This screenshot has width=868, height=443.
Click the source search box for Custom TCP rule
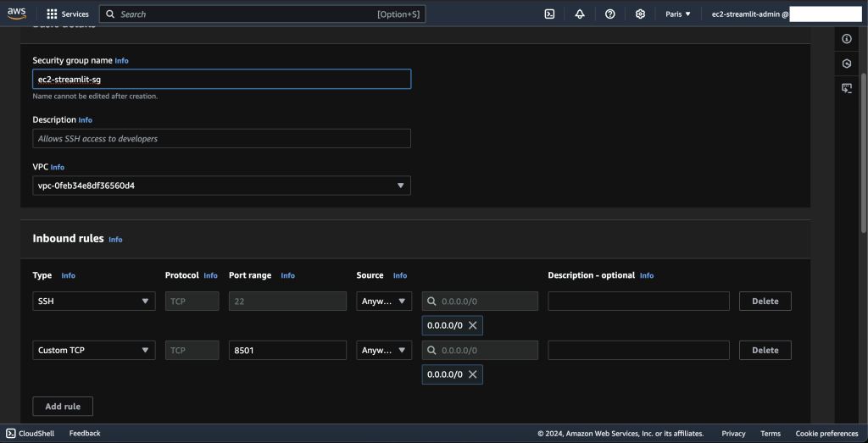pos(480,350)
